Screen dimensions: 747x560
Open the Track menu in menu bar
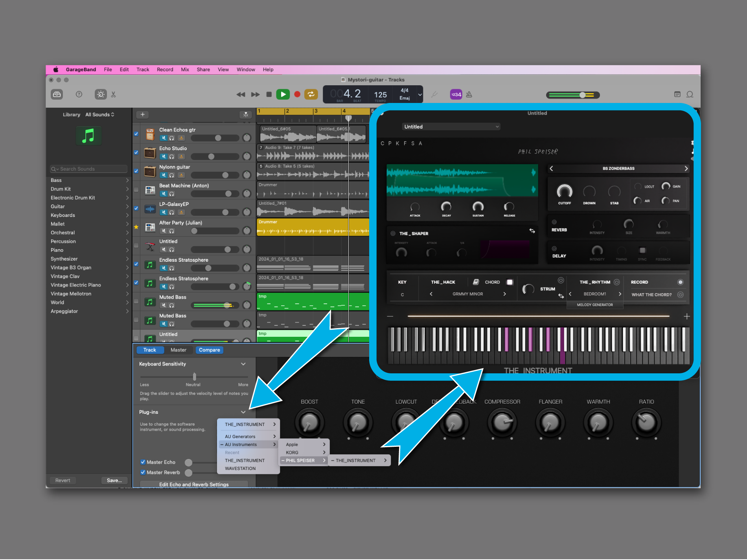143,70
